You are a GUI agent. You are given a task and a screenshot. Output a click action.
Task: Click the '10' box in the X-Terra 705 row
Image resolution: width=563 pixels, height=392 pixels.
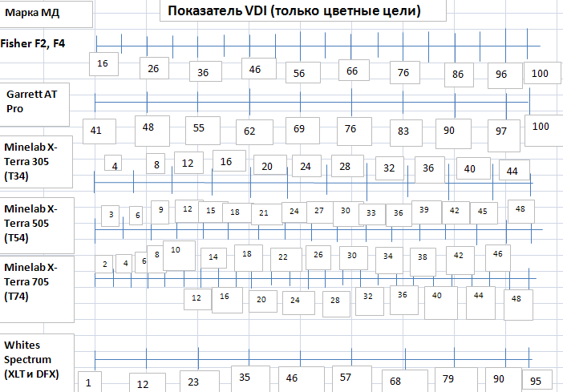click(x=179, y=256)
